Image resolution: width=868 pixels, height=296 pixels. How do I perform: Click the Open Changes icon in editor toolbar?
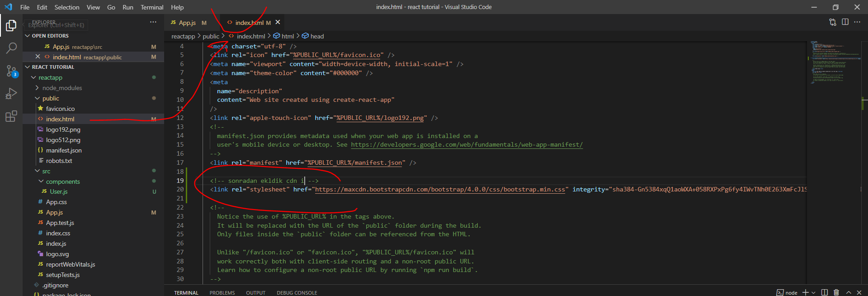(832, 22)
